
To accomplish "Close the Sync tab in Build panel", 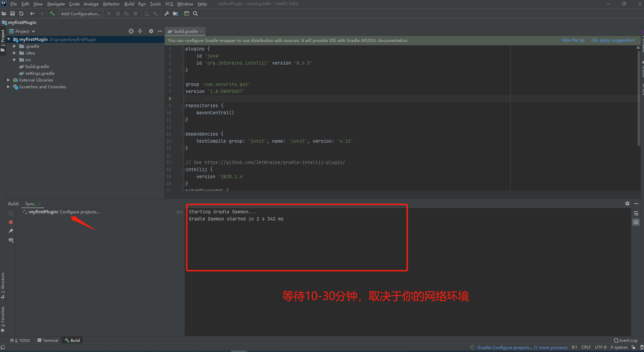I will click(39, 204).
